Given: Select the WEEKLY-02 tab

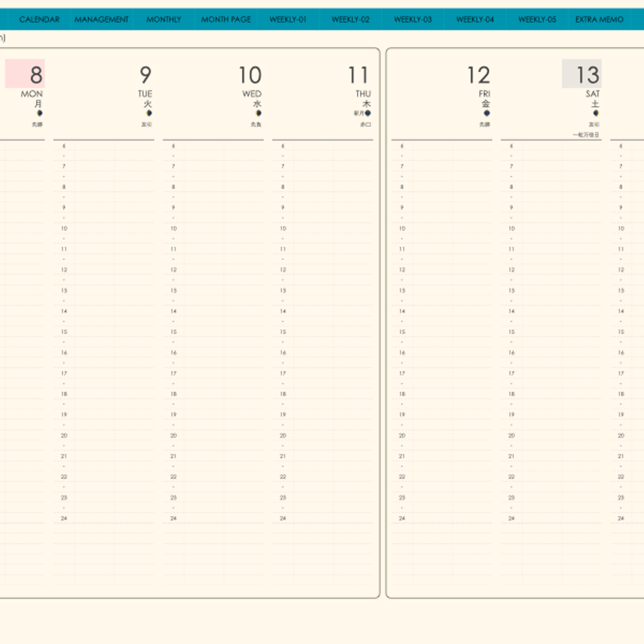Looking at the screenshot, I should pos(350,20).
